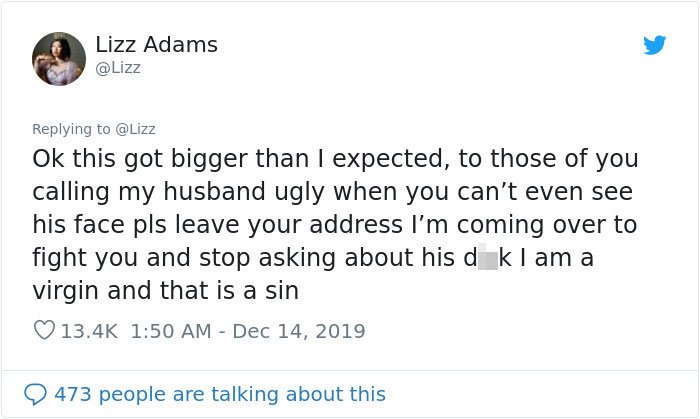Open Lizz Adams' profile picture
Viewport: 700px width, 419px height.
point(59,58)
